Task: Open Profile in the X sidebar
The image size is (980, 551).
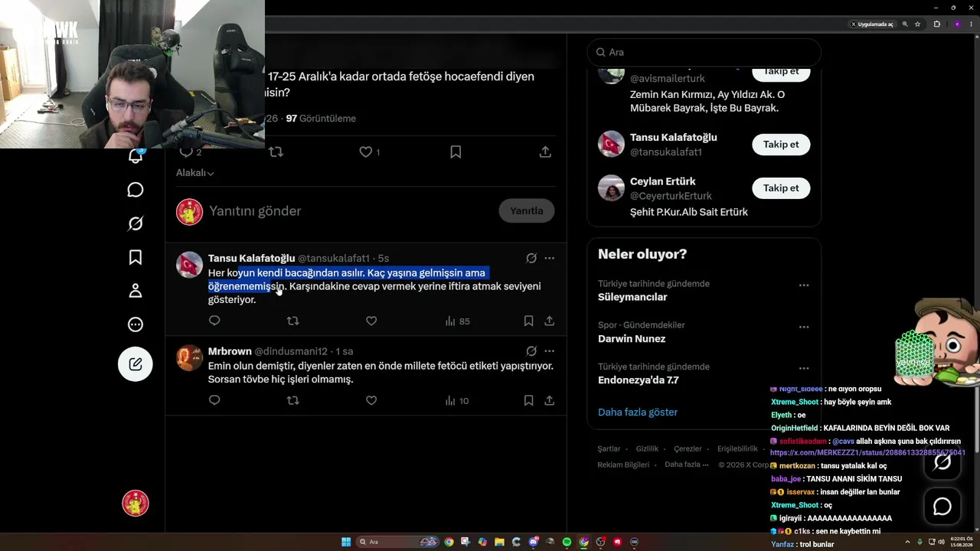Action: (x=136, y=291)
